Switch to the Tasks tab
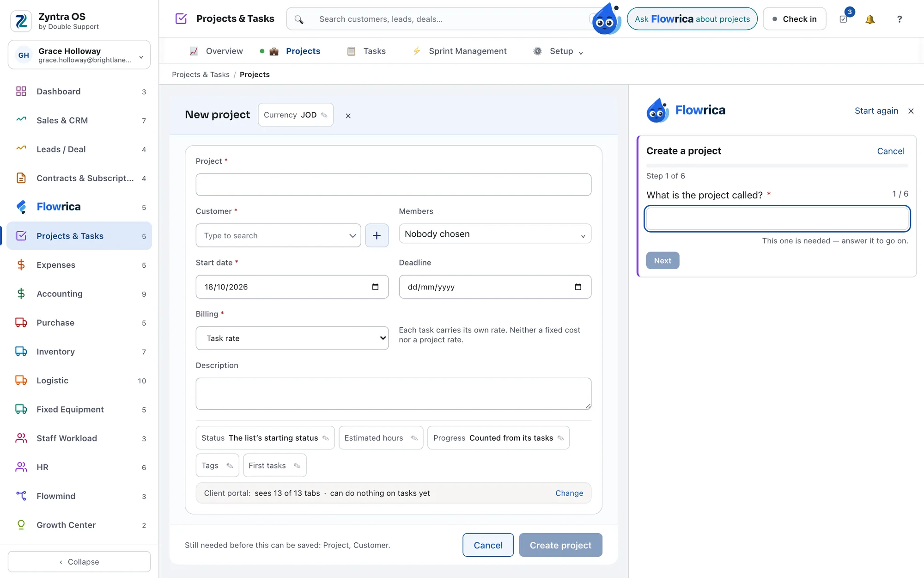This screenshot has width=924, height=578. pyautogui.click(x=366, y=51)
